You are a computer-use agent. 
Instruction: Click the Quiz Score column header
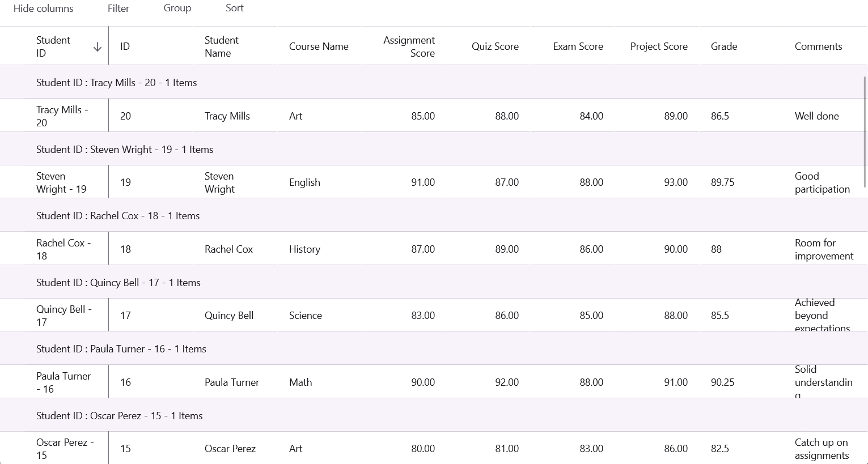point(495,46)
